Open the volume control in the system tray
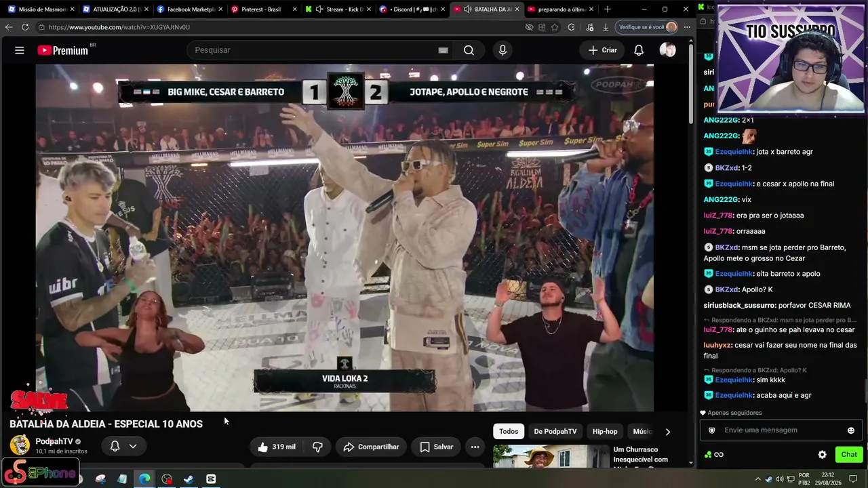 (x=780, y=479)
